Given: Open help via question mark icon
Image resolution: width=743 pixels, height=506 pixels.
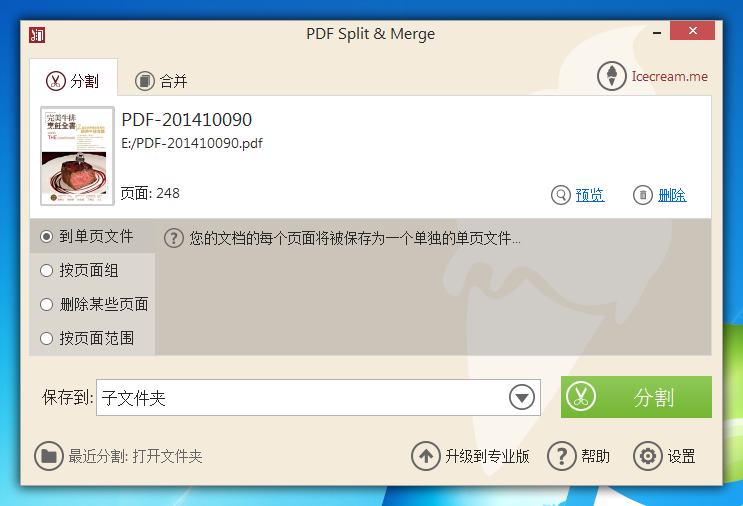Looking at the screenshot, I should click(x=561, y=456).
